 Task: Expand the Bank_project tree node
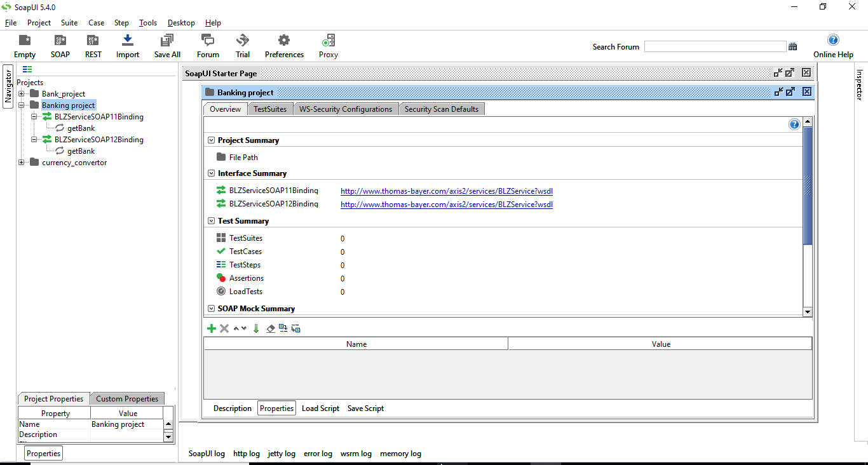click(21, 93)
